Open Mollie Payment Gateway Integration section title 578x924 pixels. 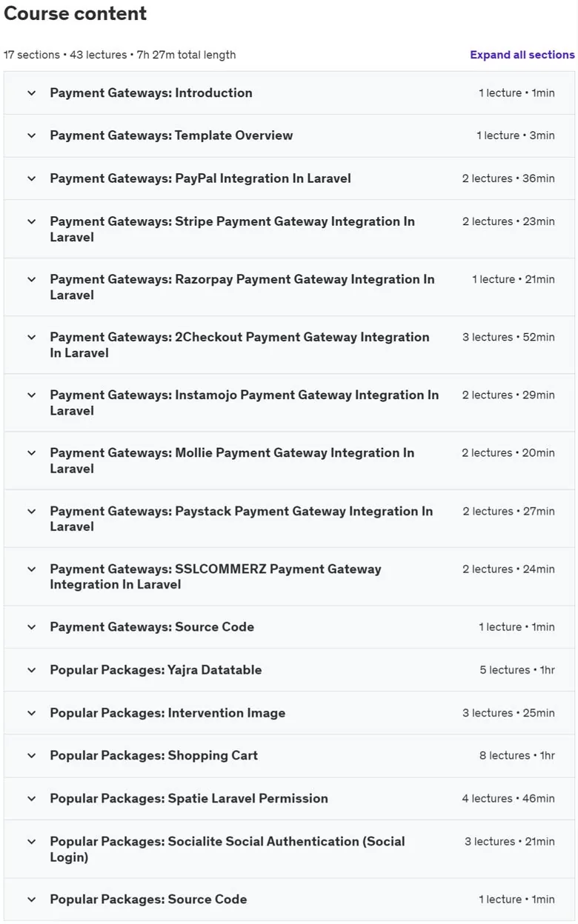coord(232,461)
